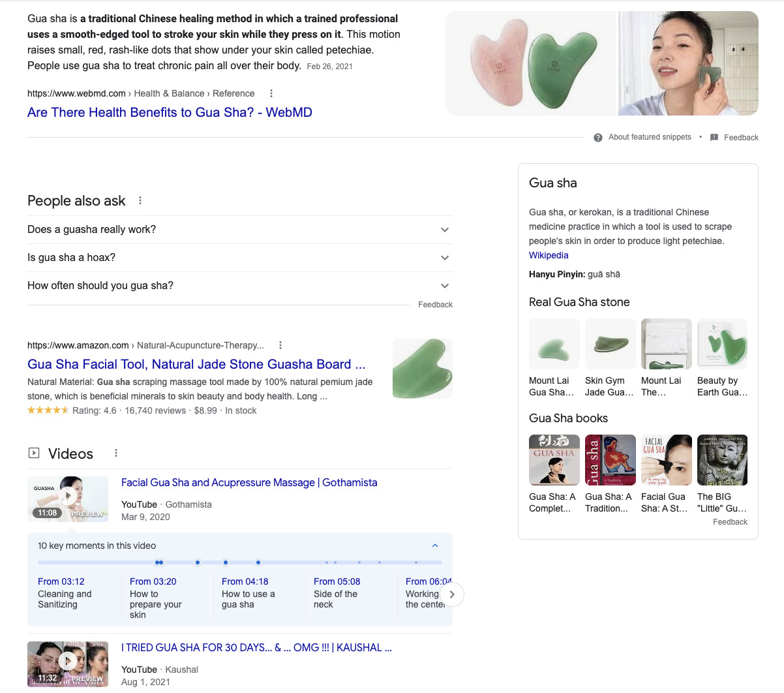Jump to 'From 06:04' Working the center
Screen dimensions: 784x693
[428, 593]
